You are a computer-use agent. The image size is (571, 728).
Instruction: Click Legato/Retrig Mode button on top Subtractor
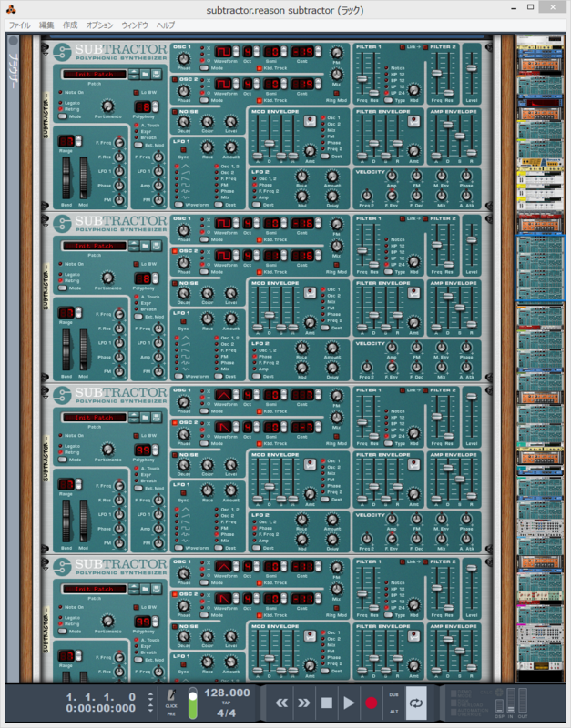pyautogui.click(x=63, y=116)
